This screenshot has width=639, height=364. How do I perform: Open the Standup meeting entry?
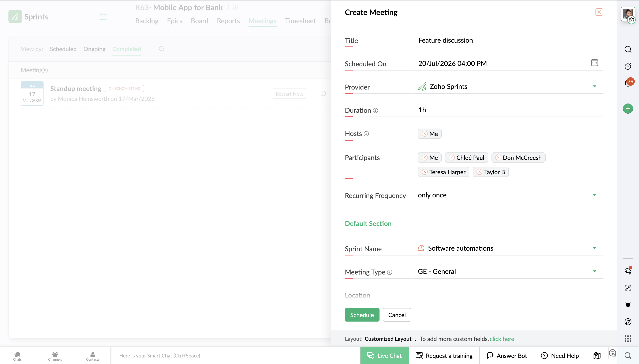76,88
